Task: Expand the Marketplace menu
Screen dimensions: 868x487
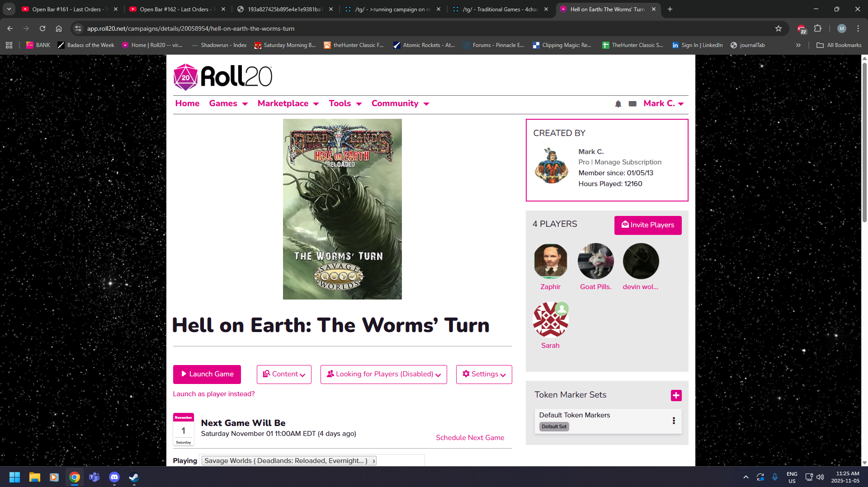Action: 288,103
